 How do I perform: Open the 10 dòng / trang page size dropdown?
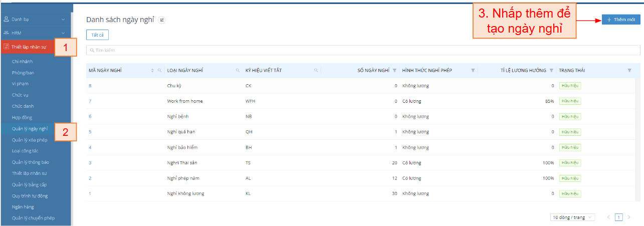[x=573, y=217]
